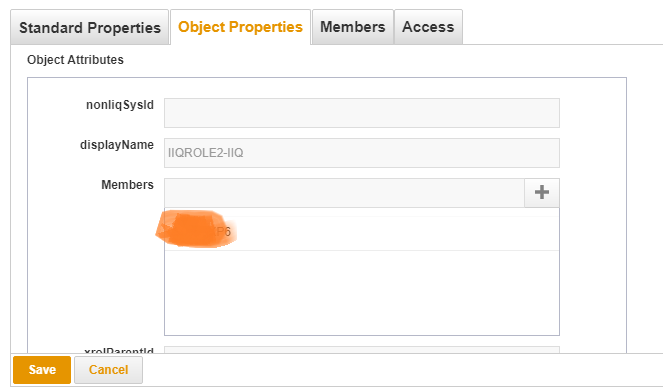Switch to the Standard Properties tab
This screenshot has width=663, height=390.
pos(90,27)
